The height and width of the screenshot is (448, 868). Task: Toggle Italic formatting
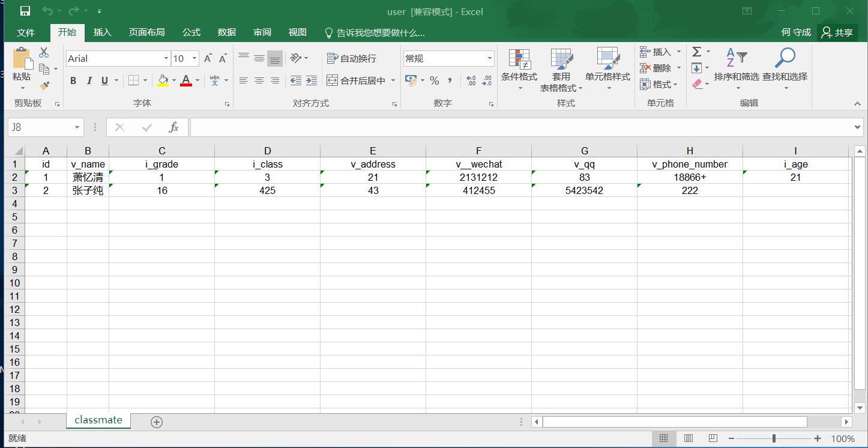click(x=89, y=80)
